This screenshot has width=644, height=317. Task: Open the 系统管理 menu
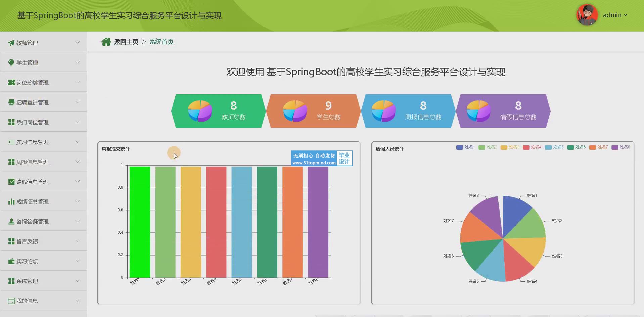(x=44, y=280)
